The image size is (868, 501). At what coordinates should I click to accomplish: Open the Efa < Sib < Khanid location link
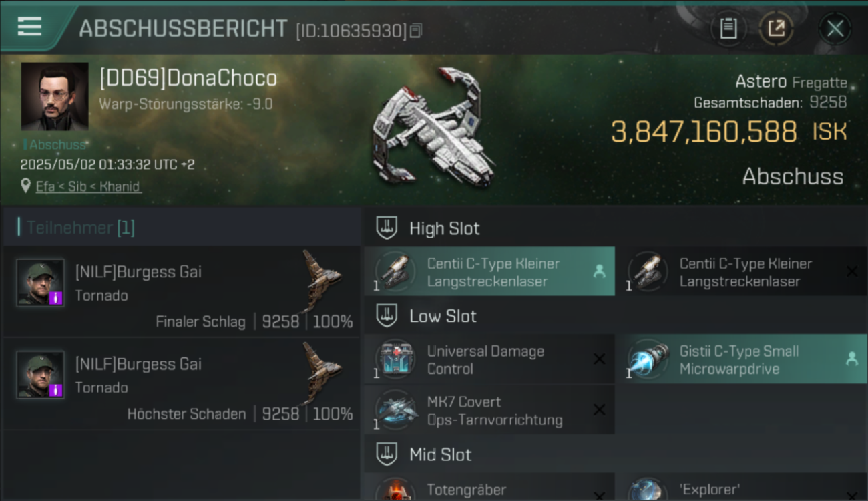[x=88, y=186]
